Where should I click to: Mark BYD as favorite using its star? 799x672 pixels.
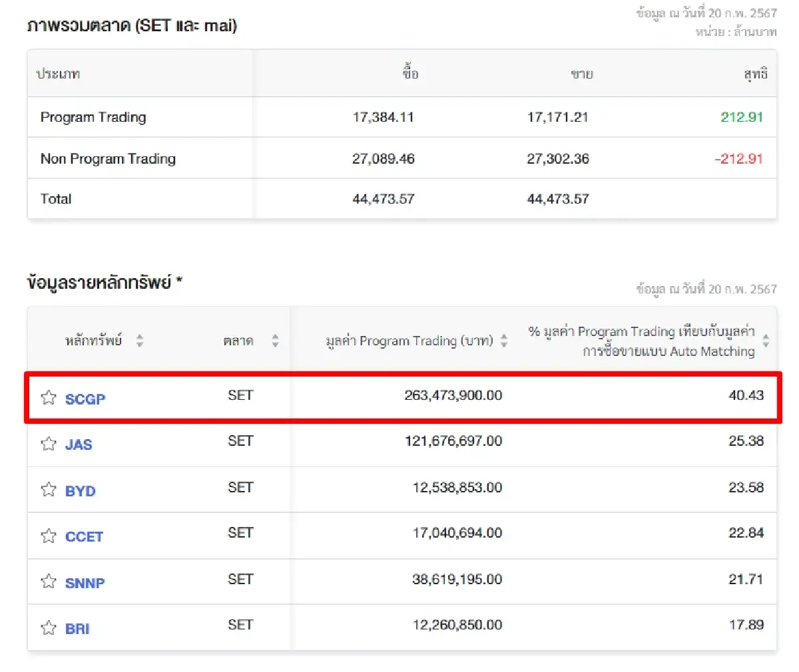tap(48, 489)
